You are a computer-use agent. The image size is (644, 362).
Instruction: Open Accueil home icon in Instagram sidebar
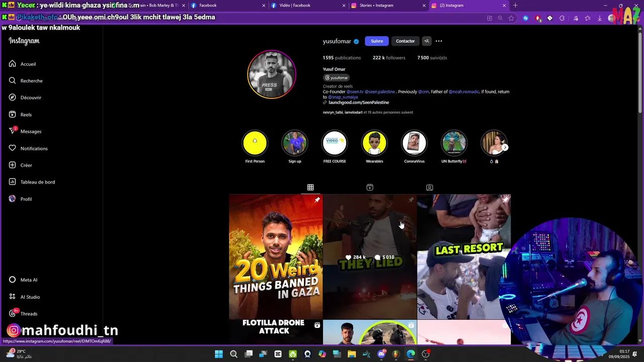[x=13, y=64]
